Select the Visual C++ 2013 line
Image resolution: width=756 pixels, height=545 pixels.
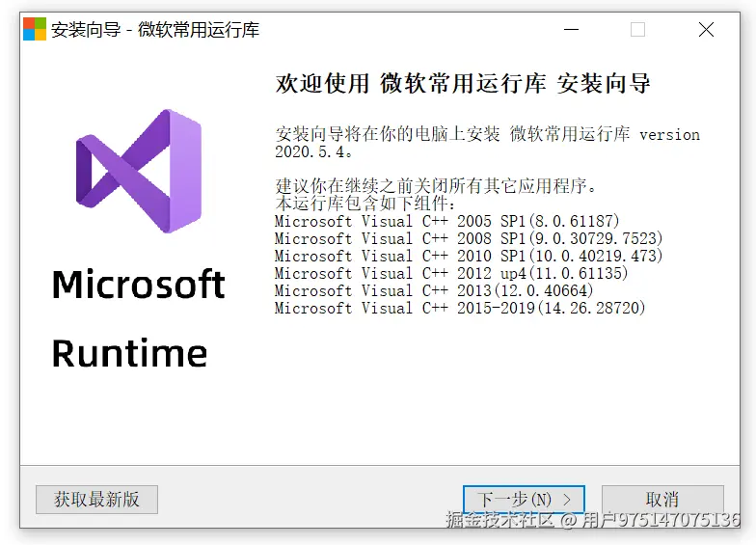(434, 290)
